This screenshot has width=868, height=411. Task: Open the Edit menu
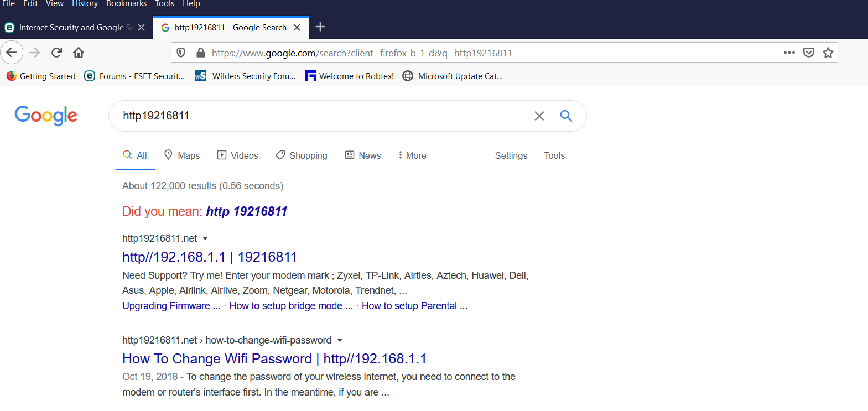tap(30, 4)
